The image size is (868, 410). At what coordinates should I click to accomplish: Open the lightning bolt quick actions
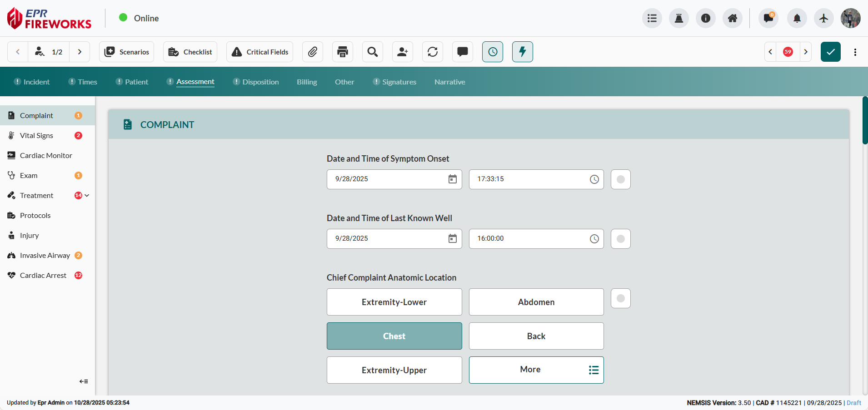[522, 52]
